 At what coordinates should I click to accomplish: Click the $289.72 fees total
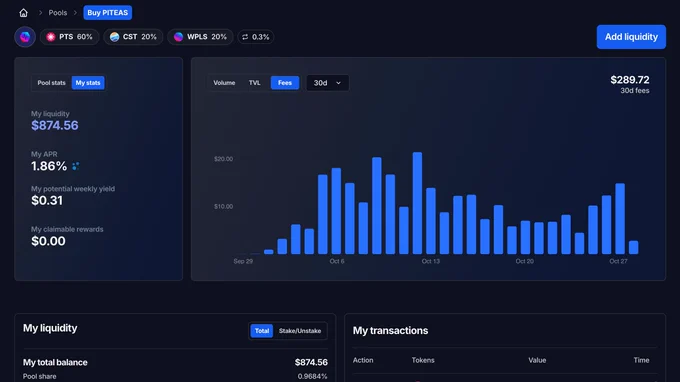pyautogui.click(x=630, y=80)
